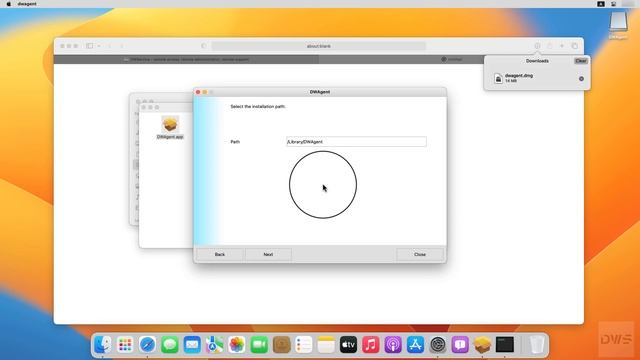Image resolution: width=640 pixels, height=360 pixels.
Task: Open Reminders from the Dock
Action: coord(304,345)
